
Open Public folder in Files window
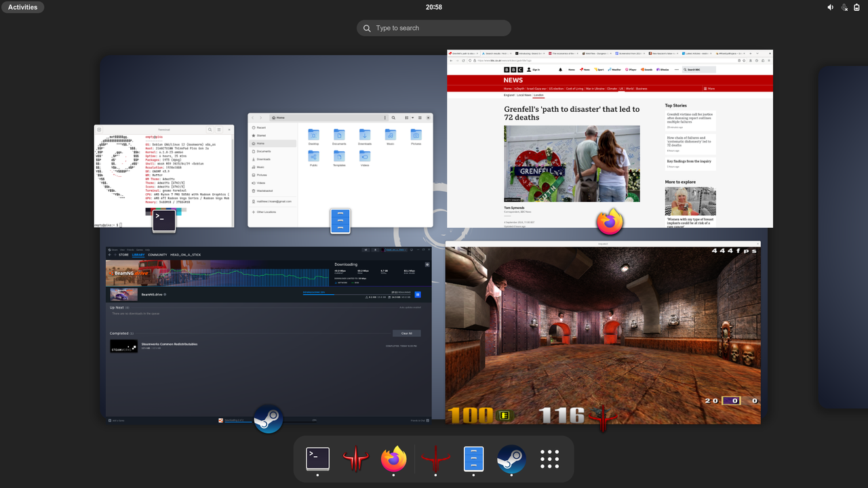click(x=313, y=158)
